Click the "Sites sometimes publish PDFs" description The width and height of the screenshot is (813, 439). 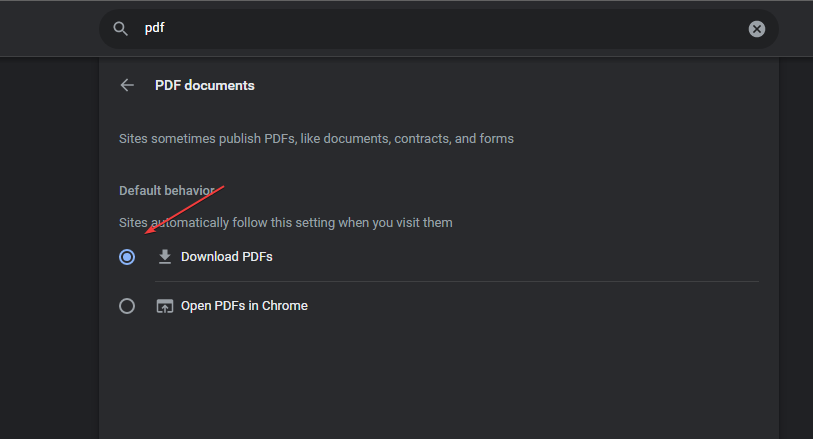coord(316,138)
